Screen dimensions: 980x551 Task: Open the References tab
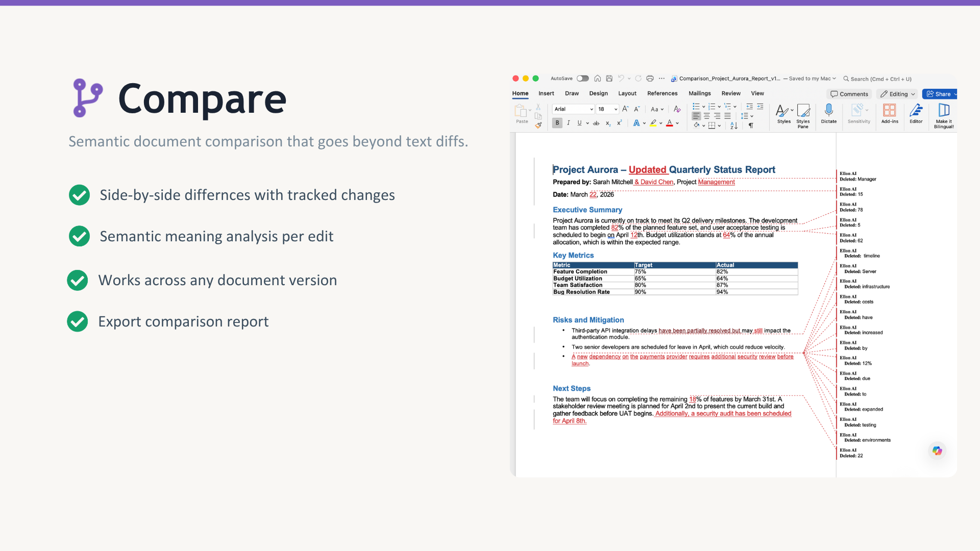662,93
